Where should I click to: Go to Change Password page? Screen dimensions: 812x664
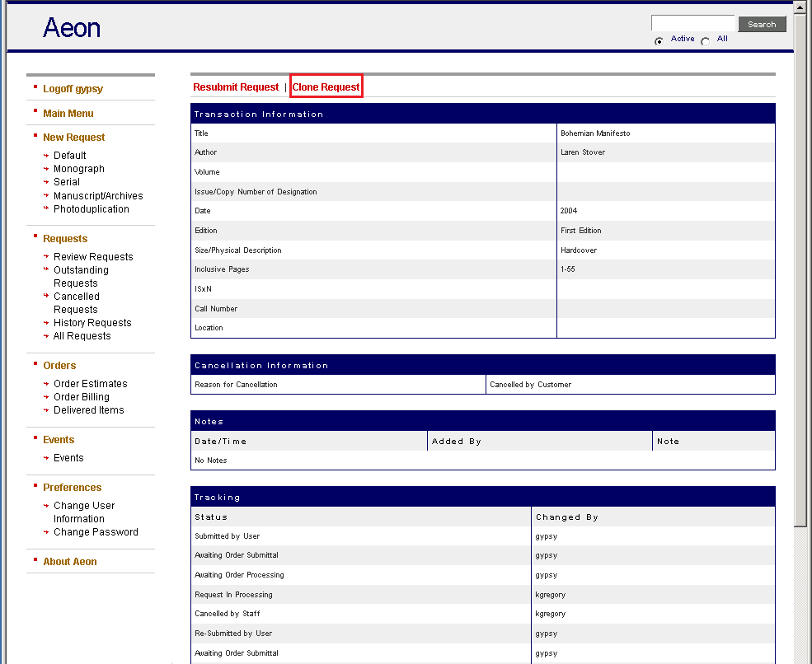coord(96,532)
